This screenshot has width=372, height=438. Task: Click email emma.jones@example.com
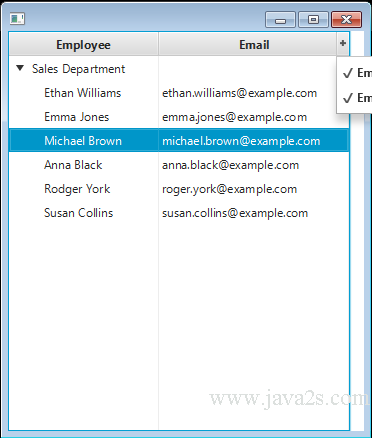pyautogui.click(x=234, y=117)
